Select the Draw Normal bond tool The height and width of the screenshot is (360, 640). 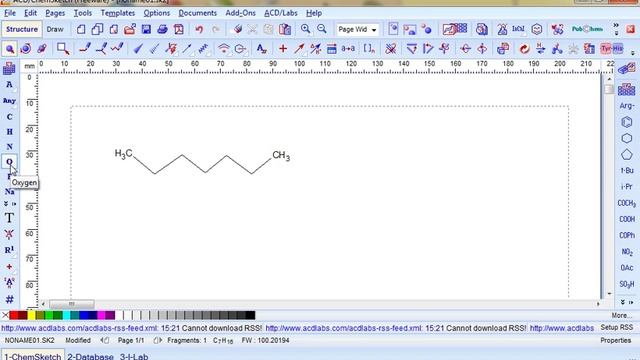pos(84,49)
